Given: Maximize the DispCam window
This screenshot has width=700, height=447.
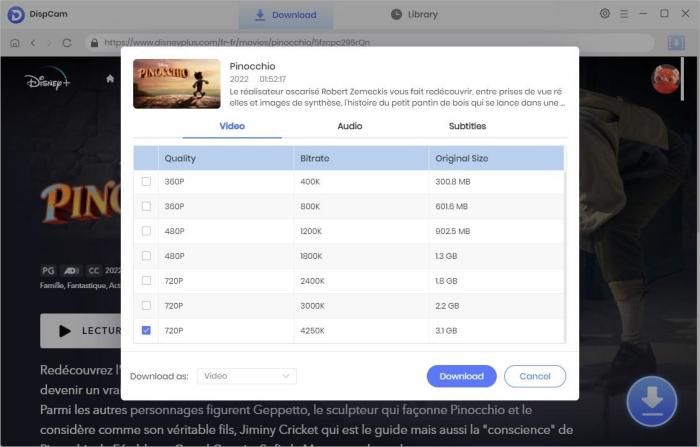Looking at the screenshot, I should [664, 14].
